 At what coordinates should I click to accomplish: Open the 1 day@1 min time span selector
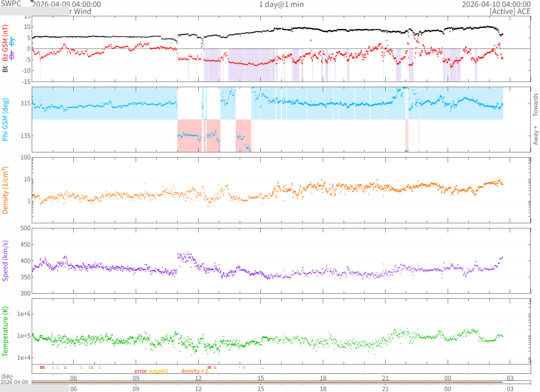pyautogui.click(x=281, y=4)
